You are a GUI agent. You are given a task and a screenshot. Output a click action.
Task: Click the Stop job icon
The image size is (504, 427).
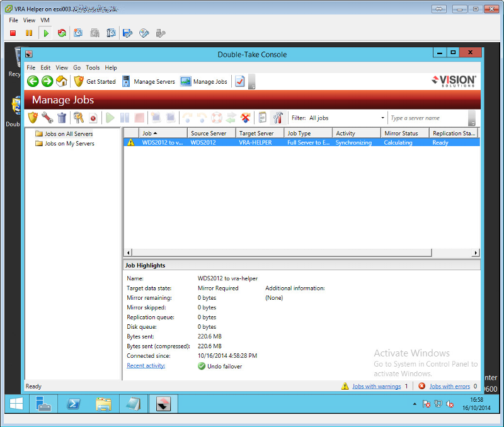(x=139, y=118)
